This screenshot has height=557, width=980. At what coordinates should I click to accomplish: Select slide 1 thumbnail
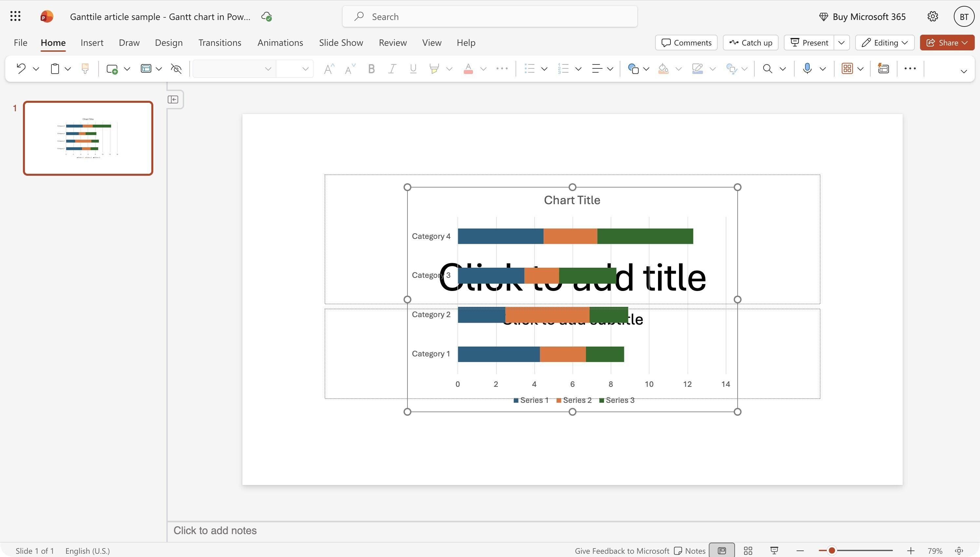click(x=88, y=138)
